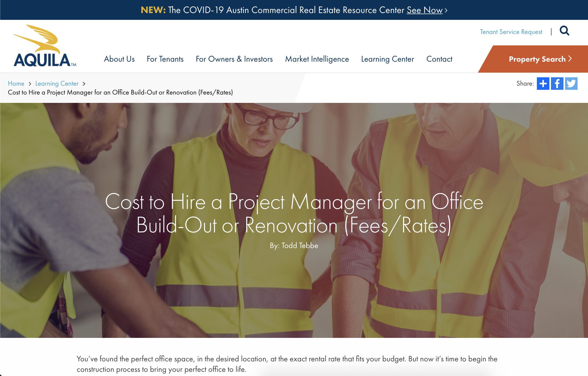This screenshot has width=588, height=376.
Task: Share article on Facebook icon
Action: pos(557,84)
